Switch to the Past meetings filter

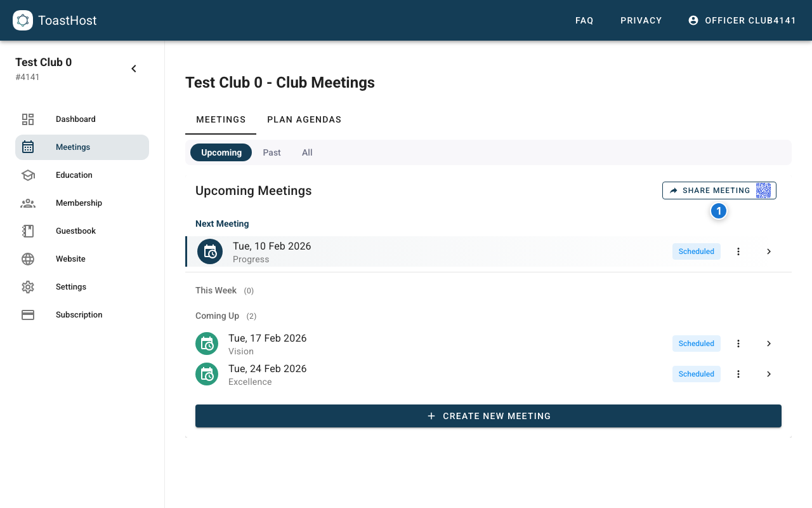coord(272,152)
